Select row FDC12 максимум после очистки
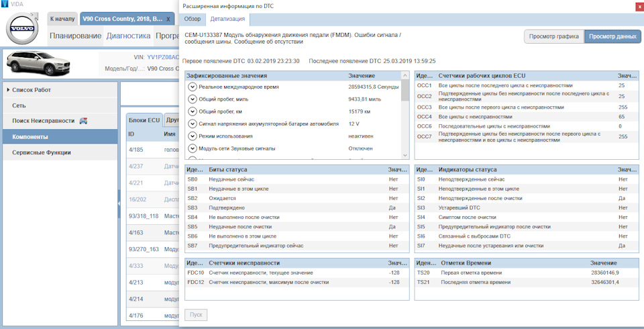 [x=297, y=282]
